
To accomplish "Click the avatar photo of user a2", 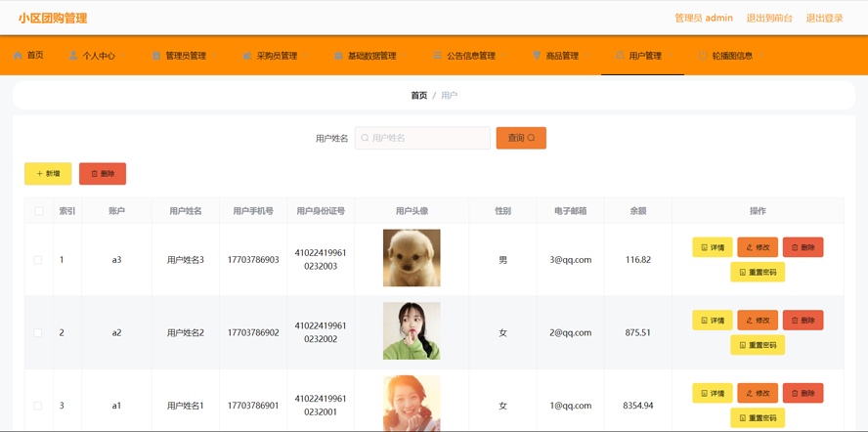I will click(412, 330).
